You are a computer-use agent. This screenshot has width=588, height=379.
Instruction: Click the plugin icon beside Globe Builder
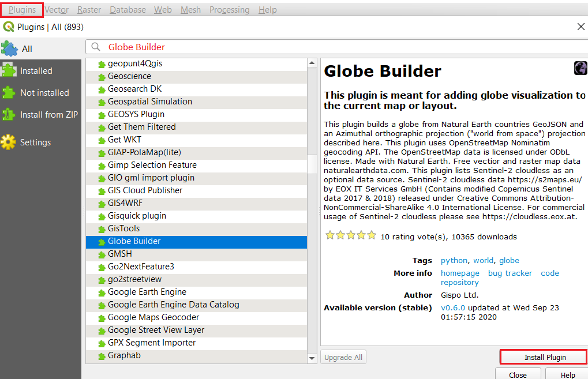click(101, 242)
